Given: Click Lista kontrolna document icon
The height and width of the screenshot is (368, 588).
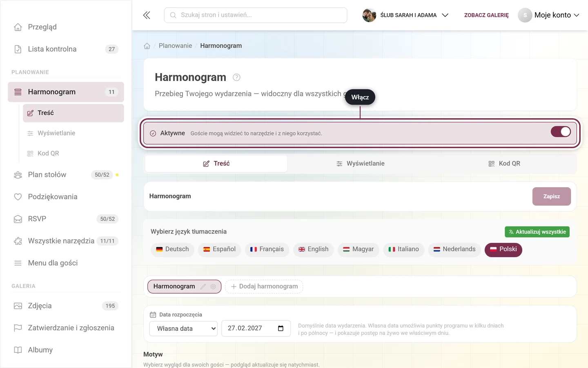Looking at the screenshot, I should pos(18,49).
